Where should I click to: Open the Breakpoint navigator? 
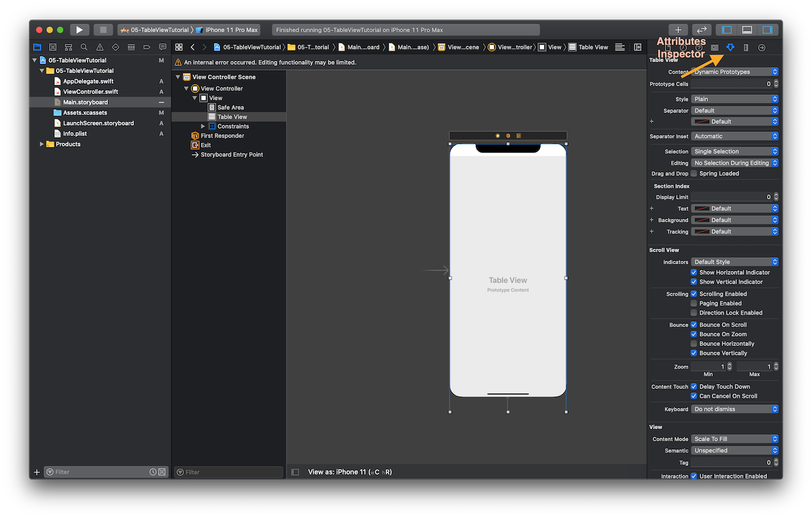click(x=147, y=47)
